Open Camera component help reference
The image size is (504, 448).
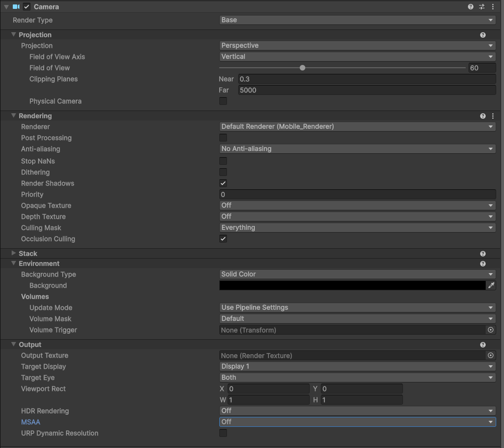pyautogui.click(x=471, y=7)
